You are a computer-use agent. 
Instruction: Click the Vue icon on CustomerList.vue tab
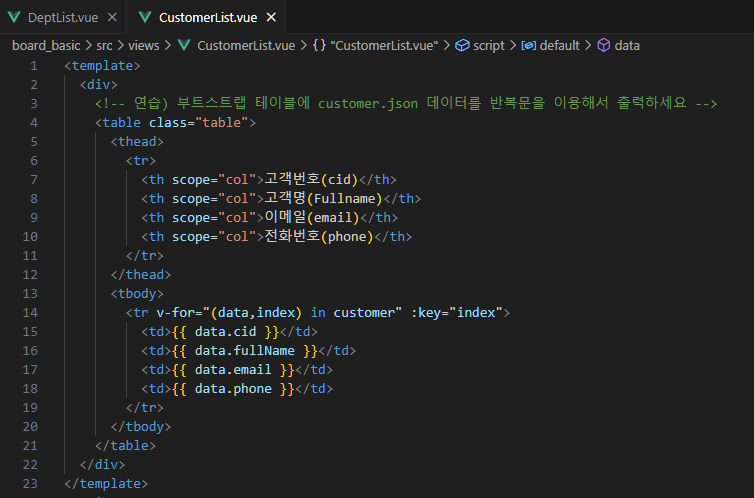click(x=145, y=17)
